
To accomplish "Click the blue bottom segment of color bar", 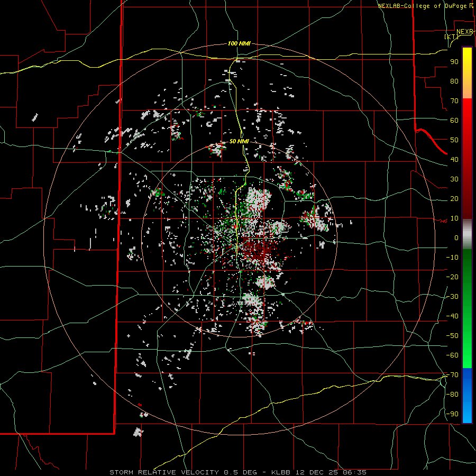I will (x=467, y=396).
